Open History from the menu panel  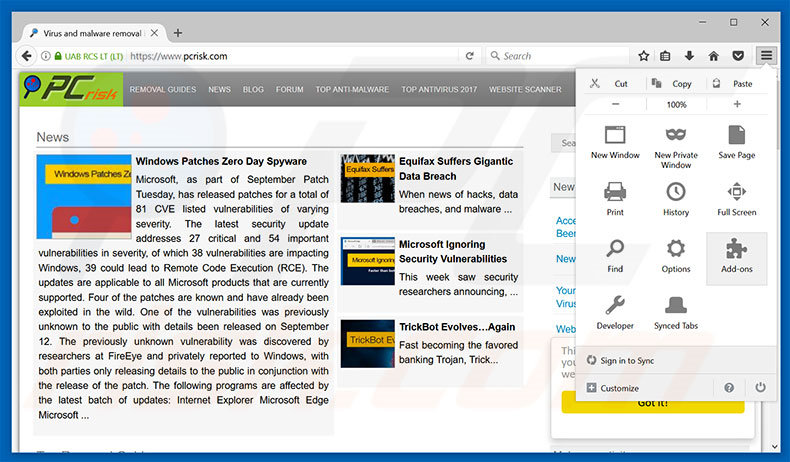pyautogui.click(x=676, y=200)
